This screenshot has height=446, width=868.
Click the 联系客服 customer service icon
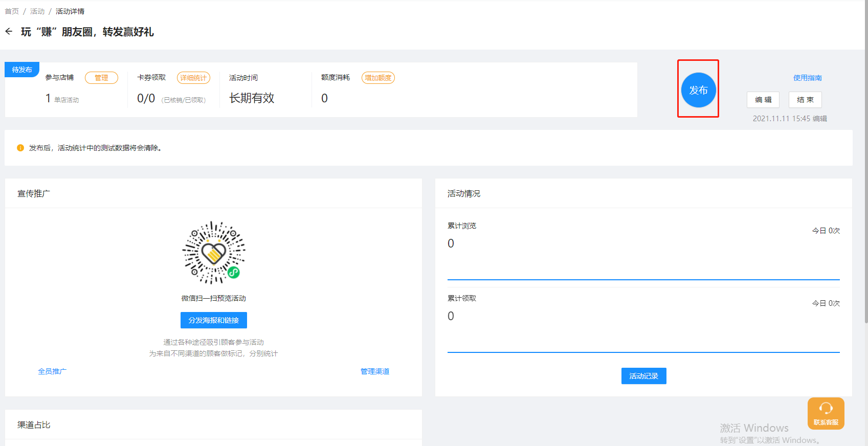click(826, 413)
